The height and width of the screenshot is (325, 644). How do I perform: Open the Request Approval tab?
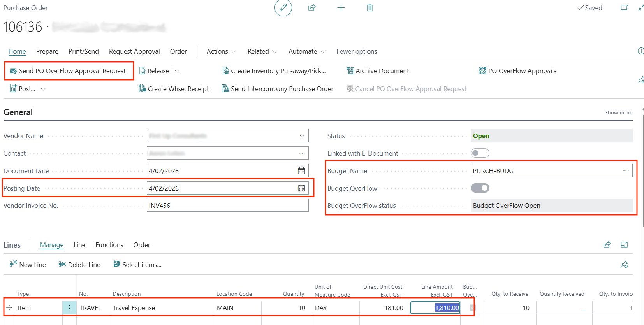[134, 51]
